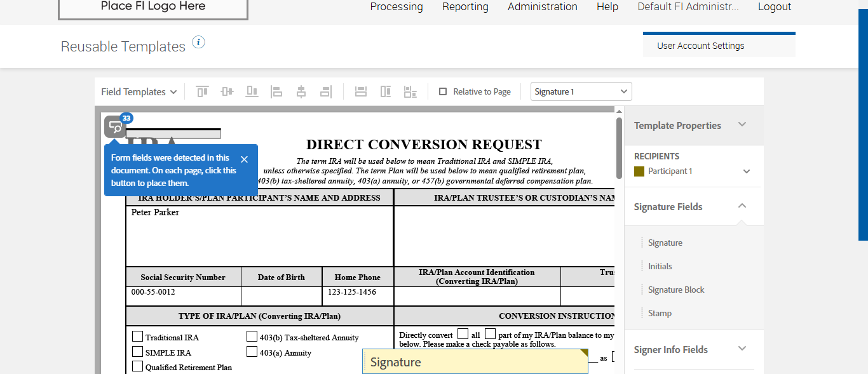
Task: Dismiss the form fields detected tooltip
Action: 244,159
